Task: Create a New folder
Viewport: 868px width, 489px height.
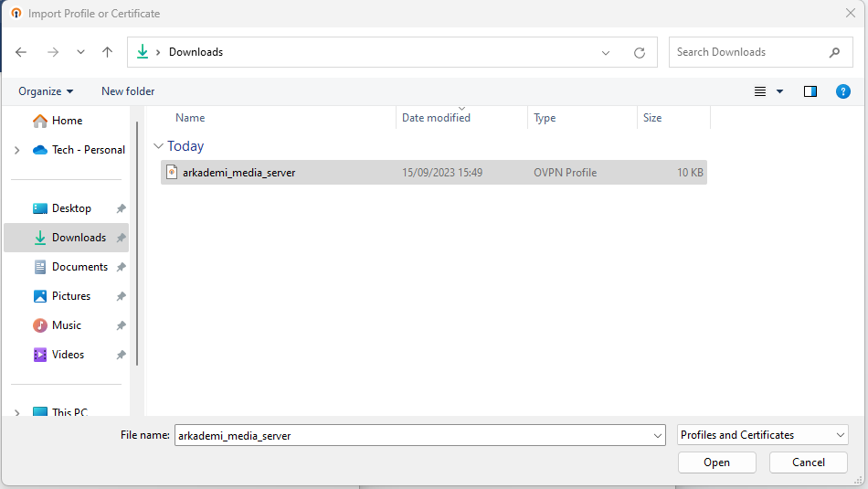Action: point(128,91)
